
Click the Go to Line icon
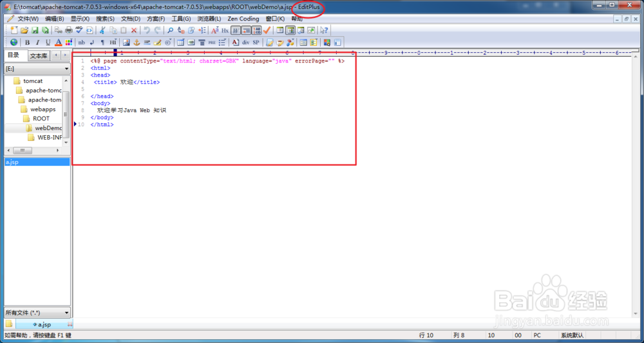202,30
